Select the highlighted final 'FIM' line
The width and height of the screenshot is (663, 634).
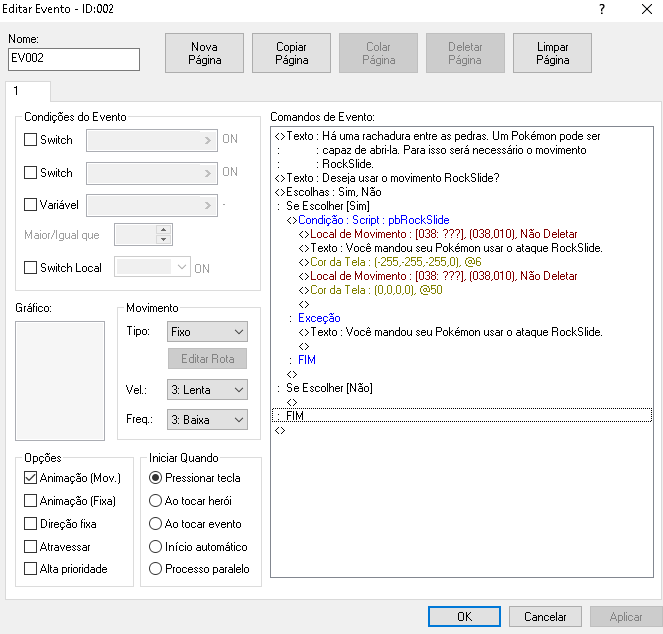[x=462, y=415]
